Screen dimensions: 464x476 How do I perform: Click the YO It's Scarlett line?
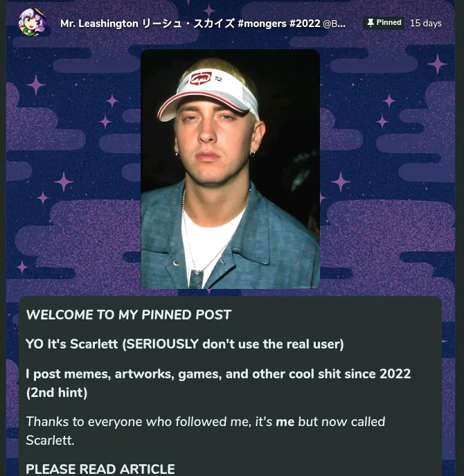pyautogui.click(x=185, y=344)
